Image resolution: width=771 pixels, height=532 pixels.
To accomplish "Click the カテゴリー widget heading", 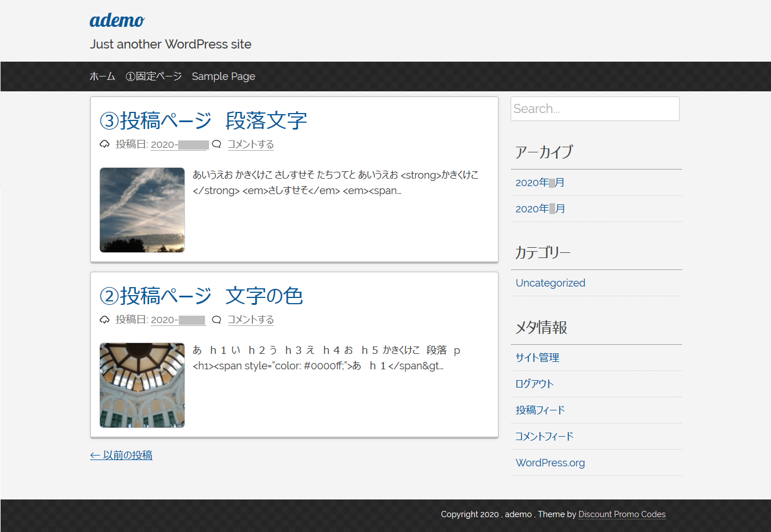I will (x=543, y=252).
